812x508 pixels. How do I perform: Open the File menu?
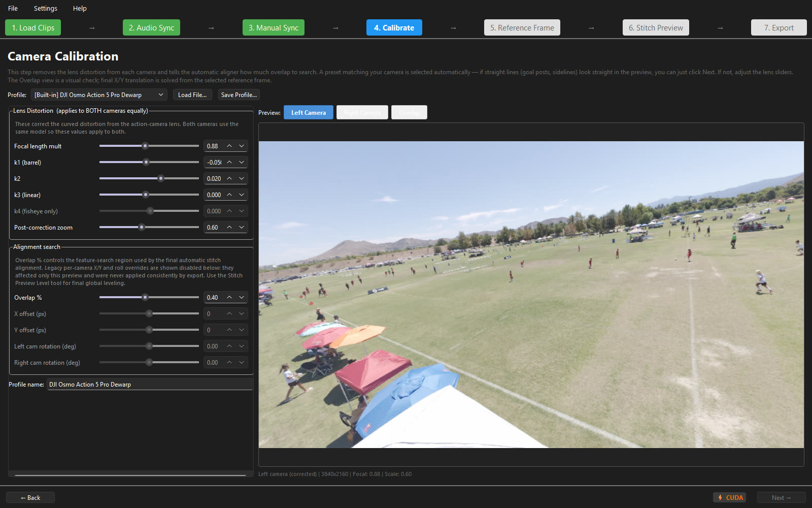(13, 8)
